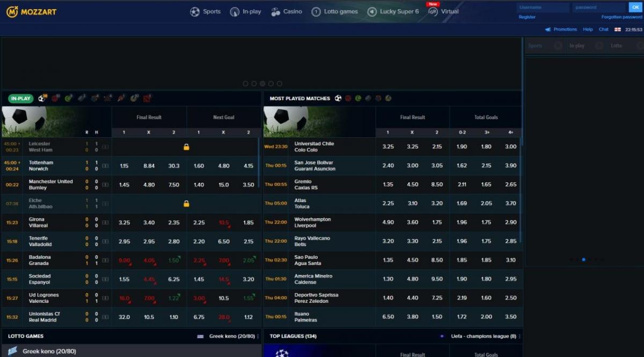
Task: Open the Sports section in the top navigation
Action: [206, 11]
